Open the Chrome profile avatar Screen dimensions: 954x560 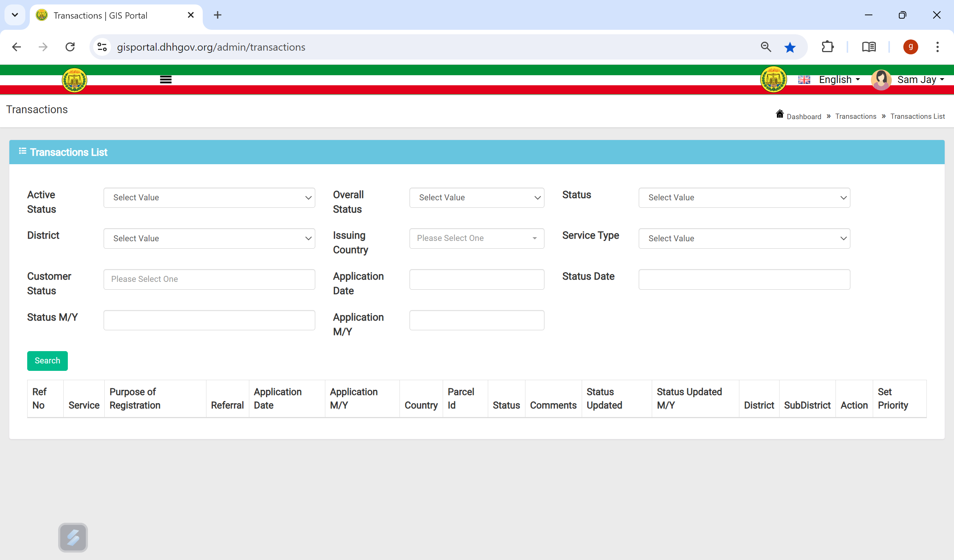(x=910, y=47)
